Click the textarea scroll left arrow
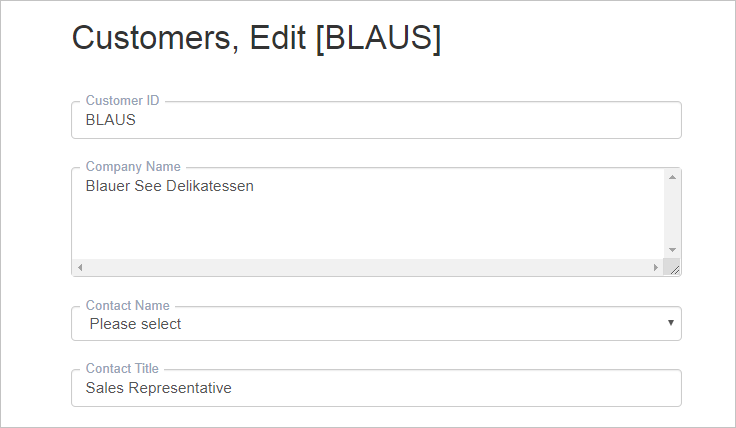 pyautogui.click(x=80, y=268)
